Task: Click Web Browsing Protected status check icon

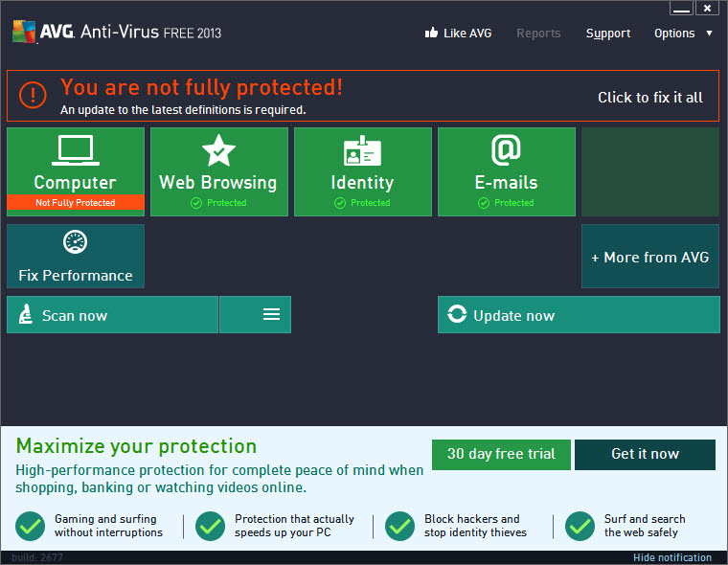Action: click(x=196, y=203)
